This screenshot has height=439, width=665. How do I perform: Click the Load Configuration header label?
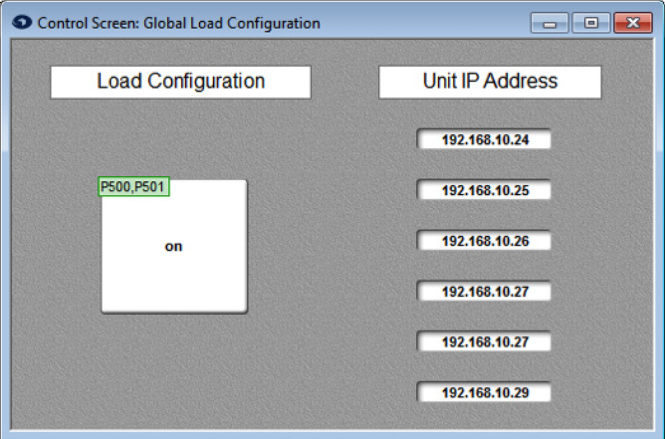click(x=181, y=82)
